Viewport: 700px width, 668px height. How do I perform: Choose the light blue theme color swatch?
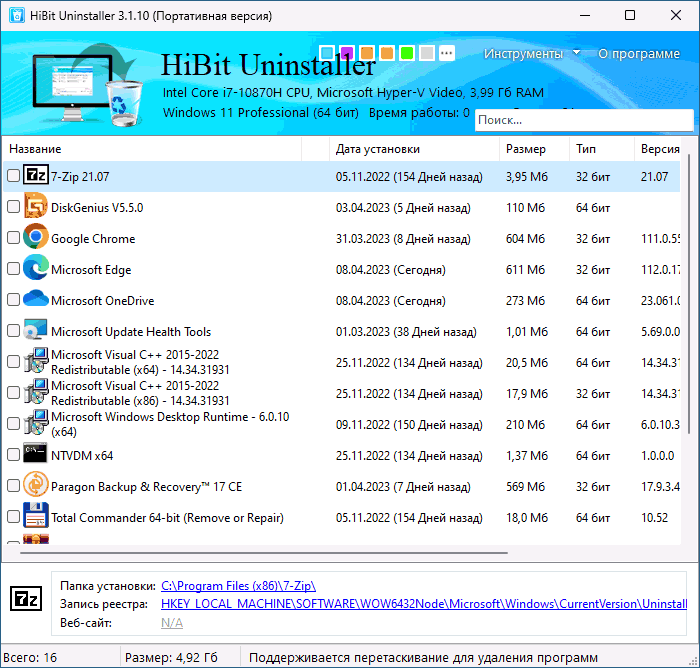[x=327, y=53]
